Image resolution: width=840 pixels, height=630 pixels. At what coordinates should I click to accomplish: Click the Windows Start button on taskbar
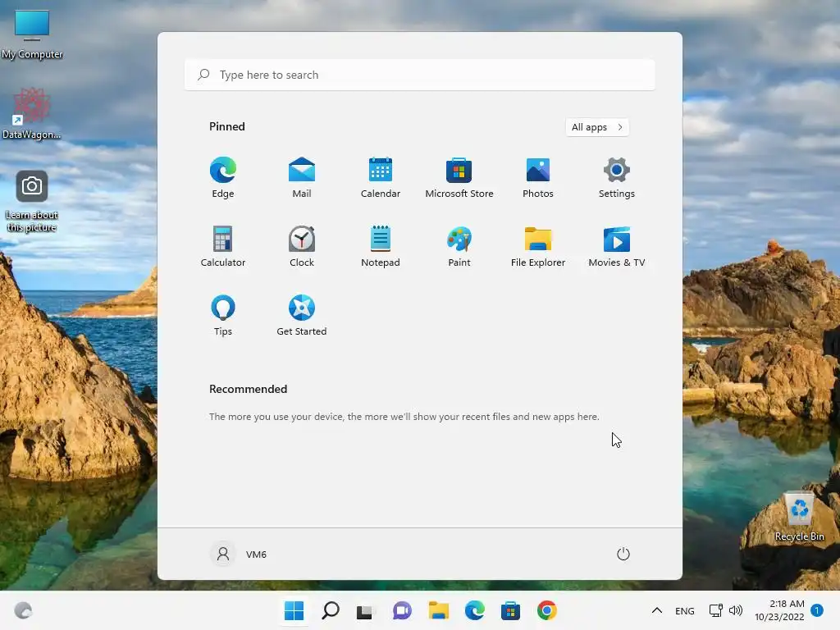point(294,610)
